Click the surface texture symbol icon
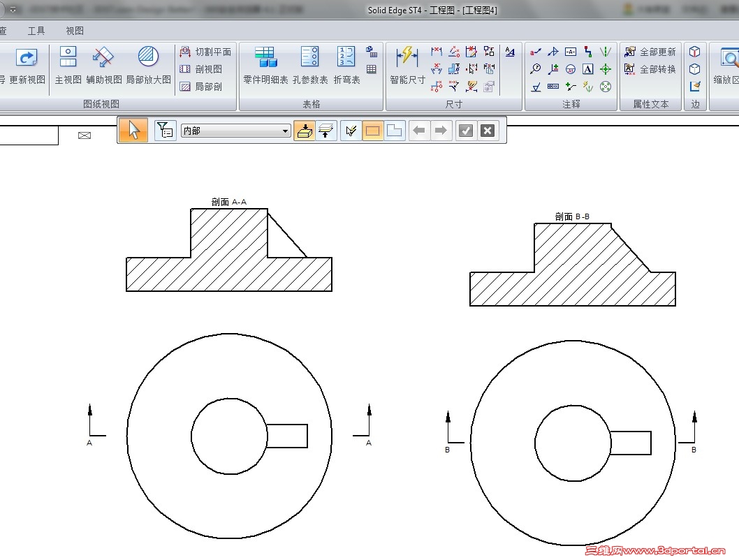The image size is (739, 560). (536, 87)
